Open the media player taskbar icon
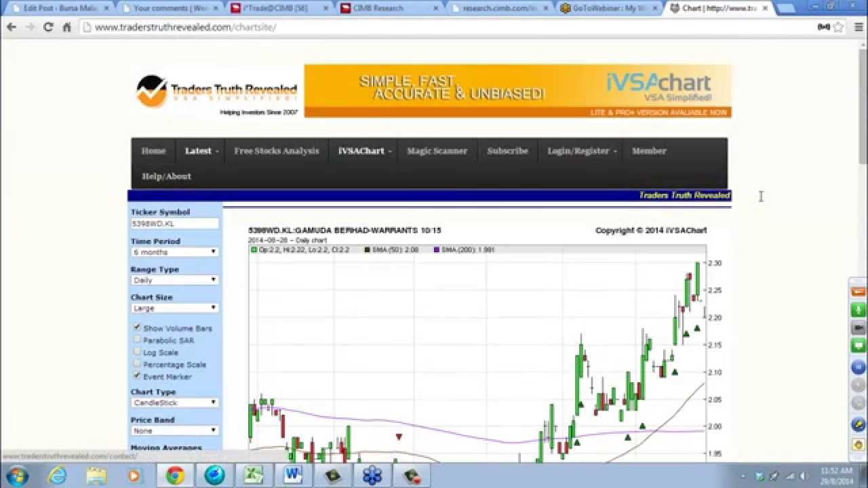The width and height of the screenshot is (868, 488). pyautogui.click(x=134, y=476)
